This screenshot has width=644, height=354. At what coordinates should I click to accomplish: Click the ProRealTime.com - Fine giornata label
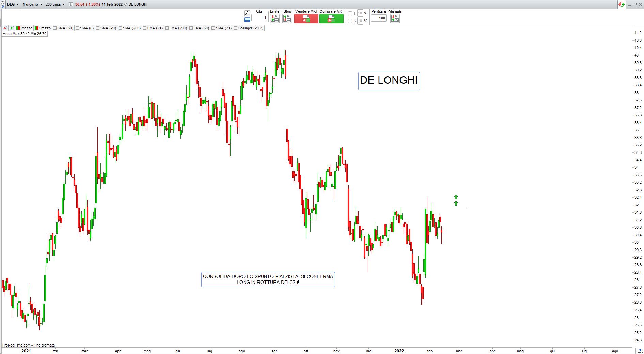(x=29, y=345)
